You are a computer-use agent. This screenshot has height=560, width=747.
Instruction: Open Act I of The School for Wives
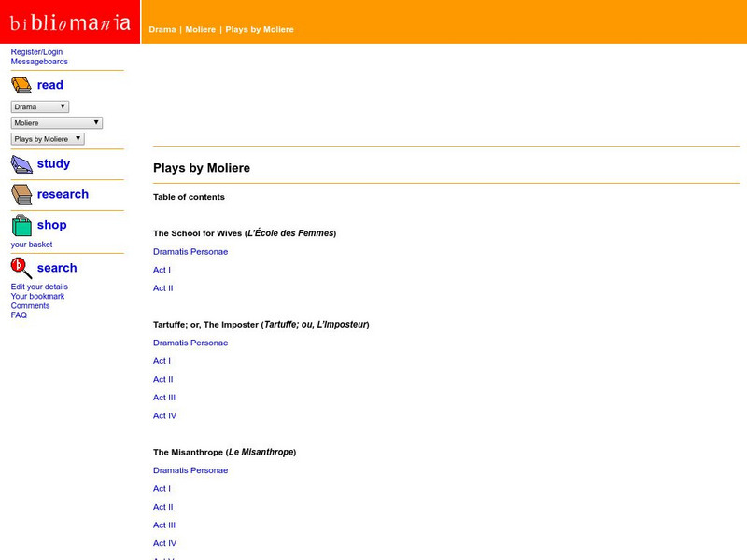[162, 270]
